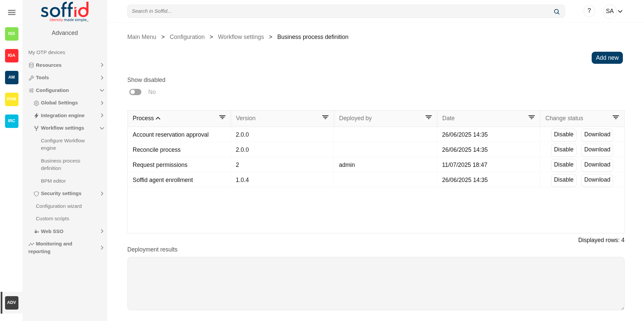644x321 pixels.
Task: Open My OTP devices menu item
Action: point(47,52)
